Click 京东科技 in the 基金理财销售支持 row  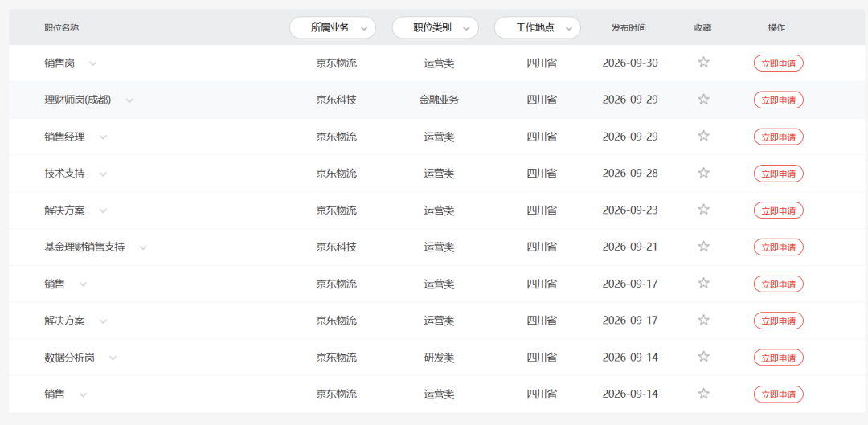[337, 247]
